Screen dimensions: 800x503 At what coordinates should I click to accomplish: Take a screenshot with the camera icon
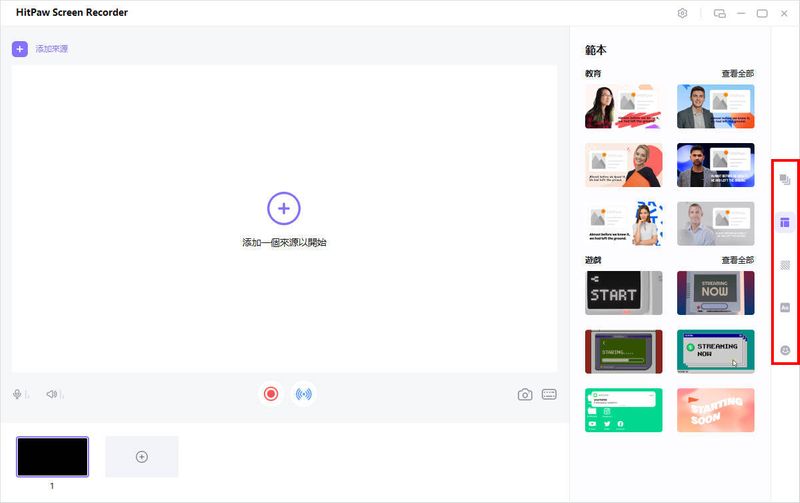click(x=525, y=394)
